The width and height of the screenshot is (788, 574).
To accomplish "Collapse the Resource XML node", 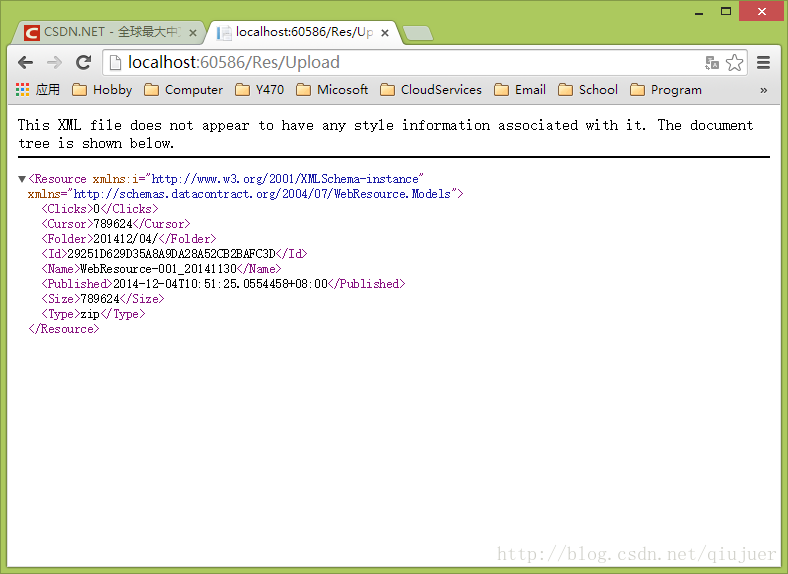I will click(x=22, y=179).
